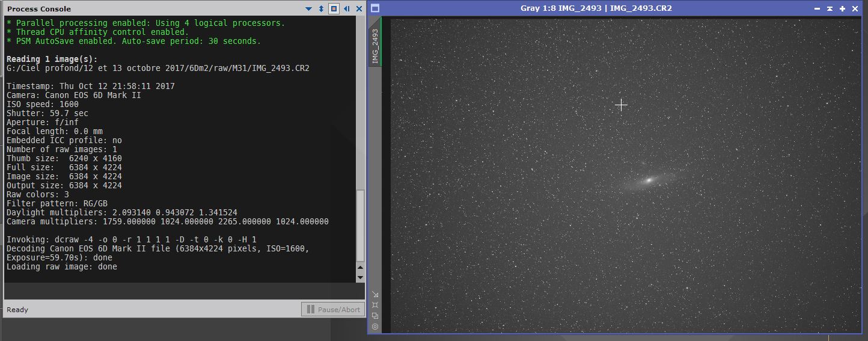Viewport: 868px width, 341px height.
Task: Click the IMG_2493.CR2 file path line
Action: pyautogui.click(x=157, y=68)
